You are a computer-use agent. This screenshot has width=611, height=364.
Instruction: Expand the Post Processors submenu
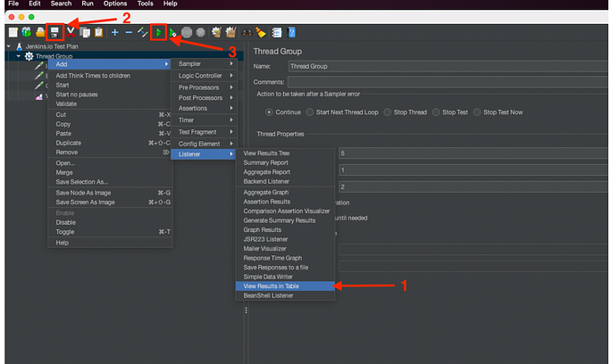coord(203,98)
